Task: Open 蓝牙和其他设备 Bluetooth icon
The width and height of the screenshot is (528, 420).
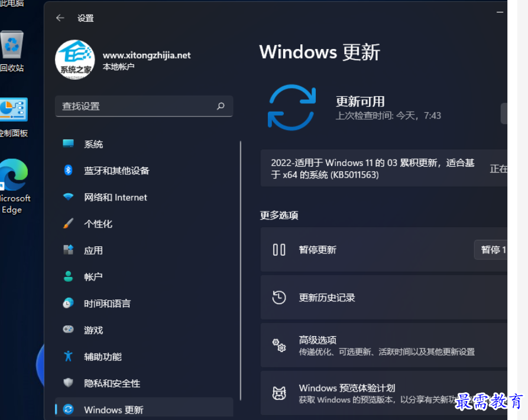Action: (69, 170)
